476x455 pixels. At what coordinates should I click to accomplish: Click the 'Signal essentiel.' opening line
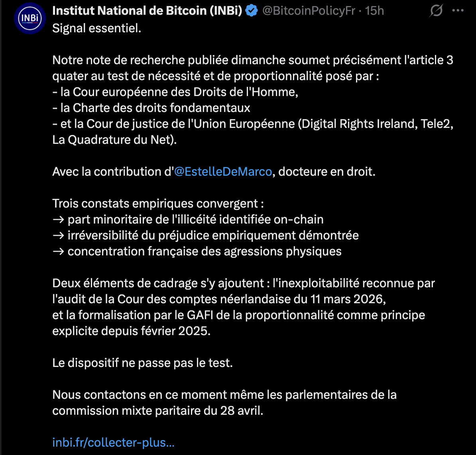click(x=97, y=28)
